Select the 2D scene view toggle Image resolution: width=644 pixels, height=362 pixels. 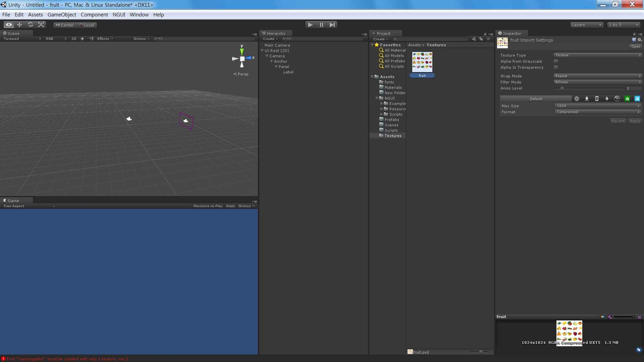(74, 39)
